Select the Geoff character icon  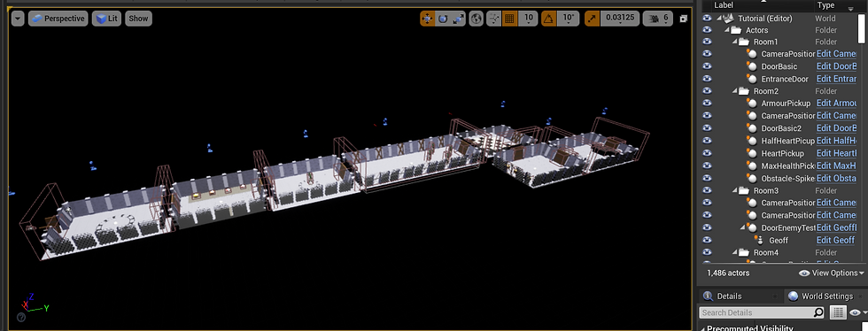pyautogui.click(x=759, y=240)
